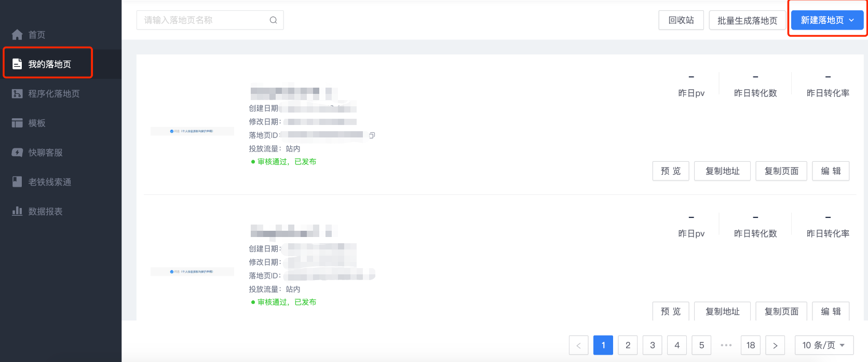Go to page 4
The height and width of the screenshot is (362, 868).
(x=677, y=345)
